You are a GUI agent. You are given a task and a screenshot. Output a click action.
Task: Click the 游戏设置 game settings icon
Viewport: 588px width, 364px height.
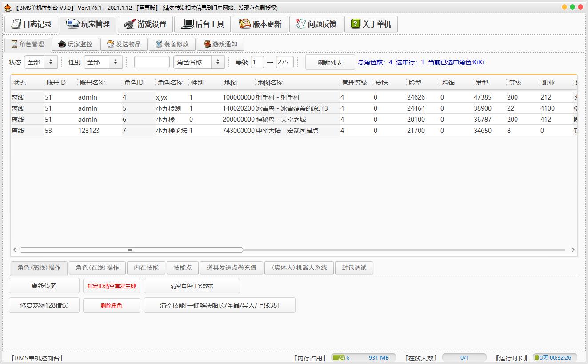[130, 24]
